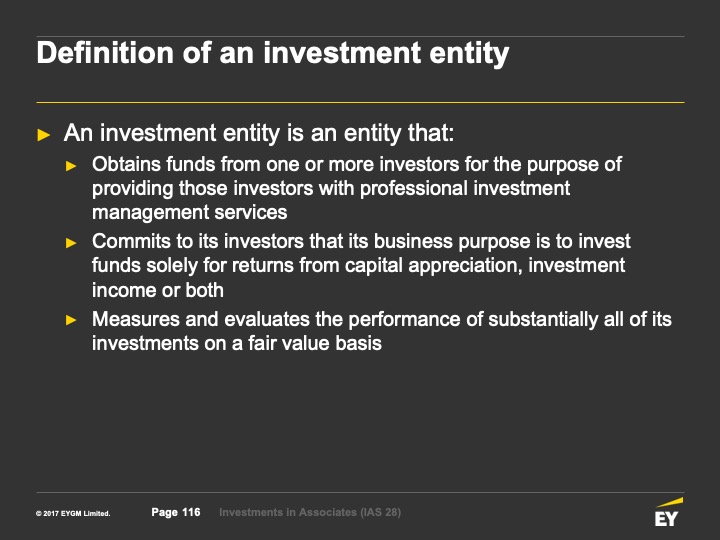Click 'Investments in Associates (IAS 28)' footer text
720x540 pixels.
pos(309,513)
